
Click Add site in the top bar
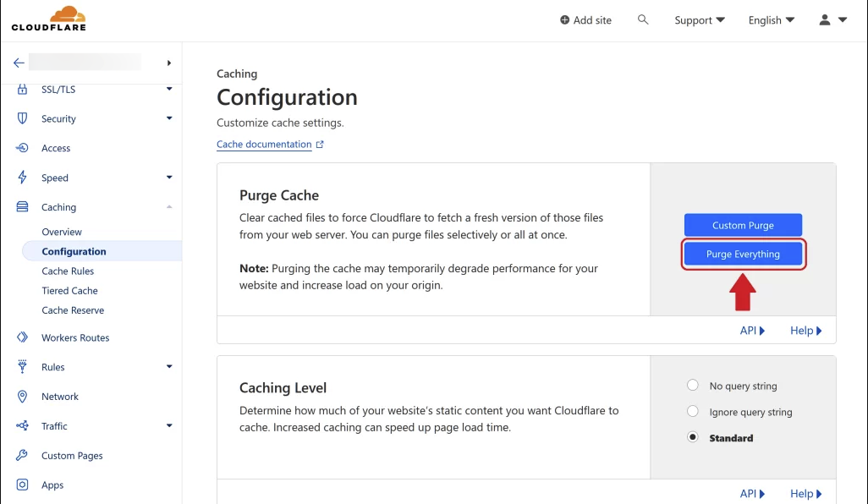click(585, 19)
